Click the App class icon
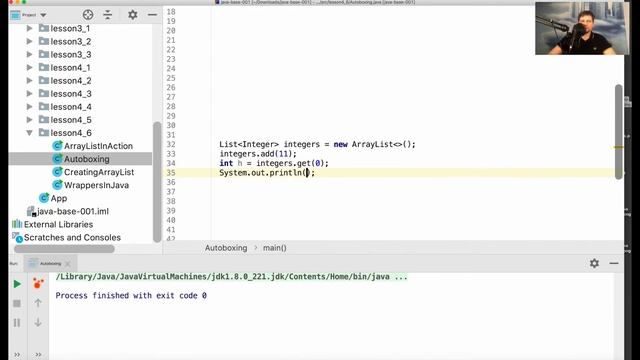This screenshot has width=640, height=360. click(x=44, y=198)
